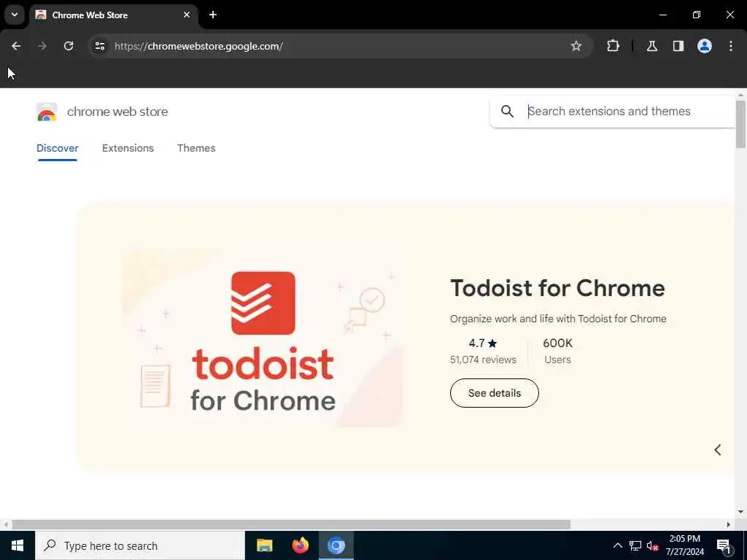Click the vertical scrollbar thumb
The image size is (747, 560).
pos(740,124)
